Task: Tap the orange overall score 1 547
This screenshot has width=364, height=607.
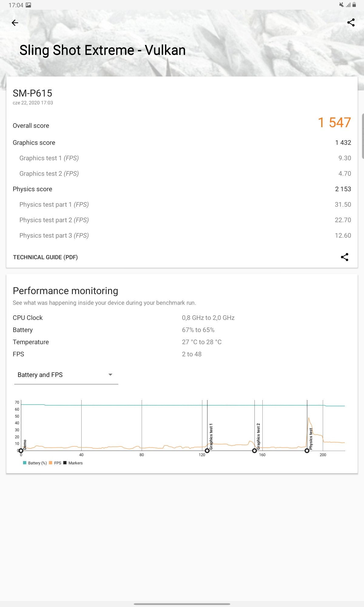Action: click(334, 123)
